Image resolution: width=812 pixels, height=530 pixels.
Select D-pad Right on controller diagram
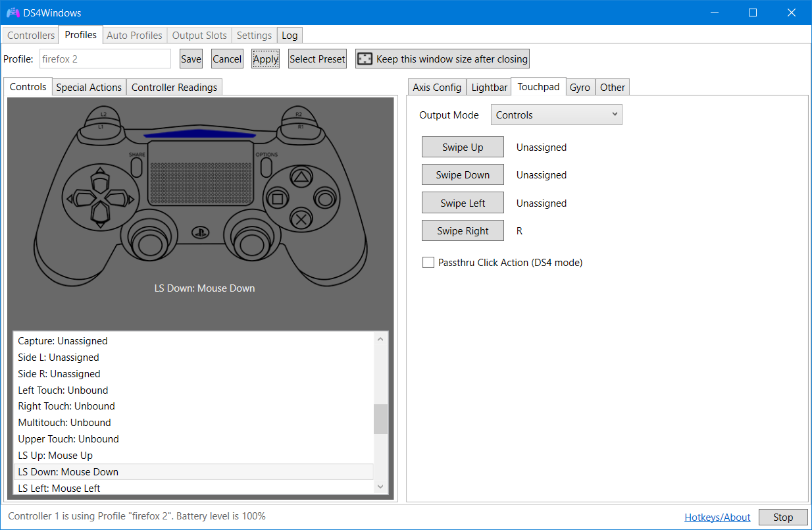point(117,198)
